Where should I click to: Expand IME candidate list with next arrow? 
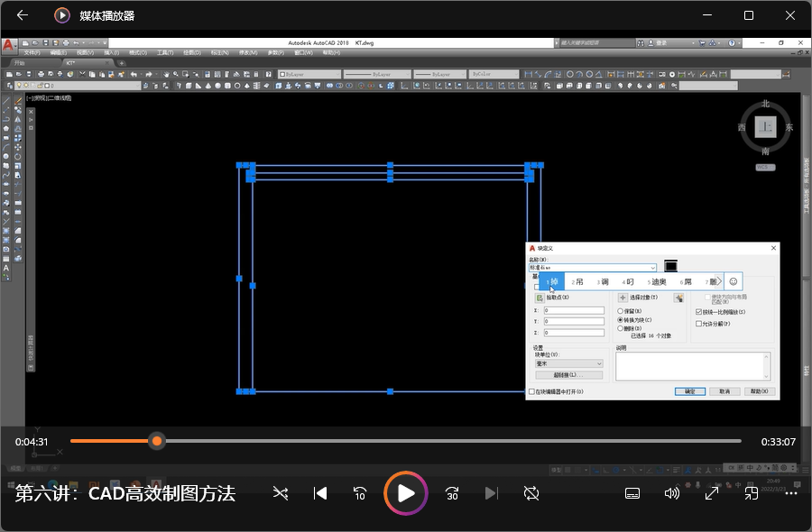719,281
